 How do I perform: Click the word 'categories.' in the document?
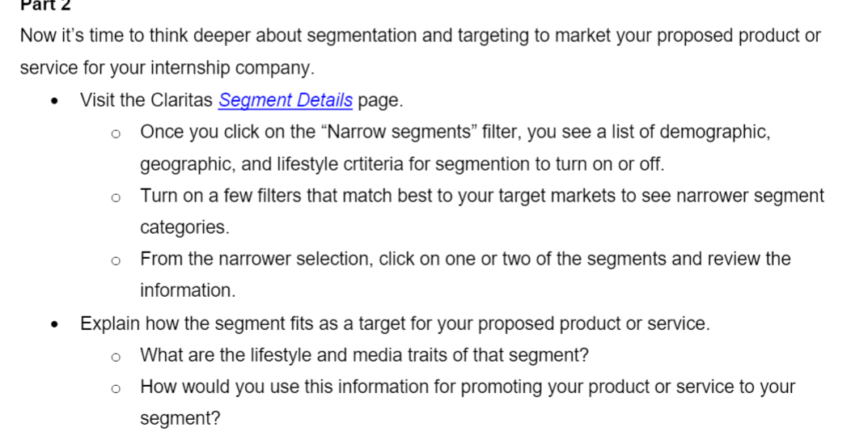tap(185, 227)
